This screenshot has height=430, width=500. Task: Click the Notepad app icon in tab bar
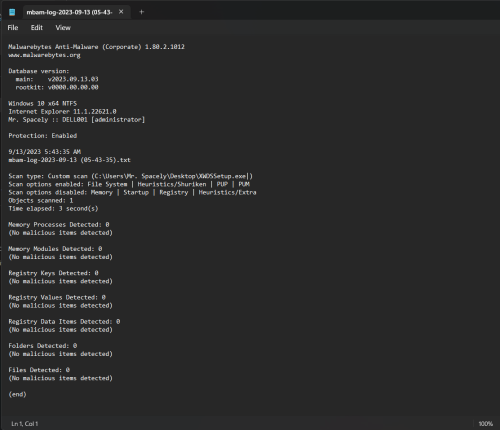pyautogui.click(x=12, y=12)
